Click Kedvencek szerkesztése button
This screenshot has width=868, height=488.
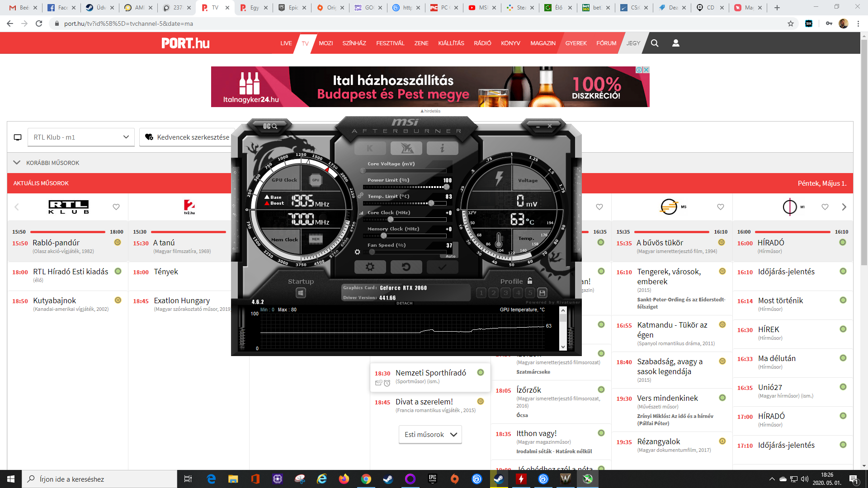(187, 137)
